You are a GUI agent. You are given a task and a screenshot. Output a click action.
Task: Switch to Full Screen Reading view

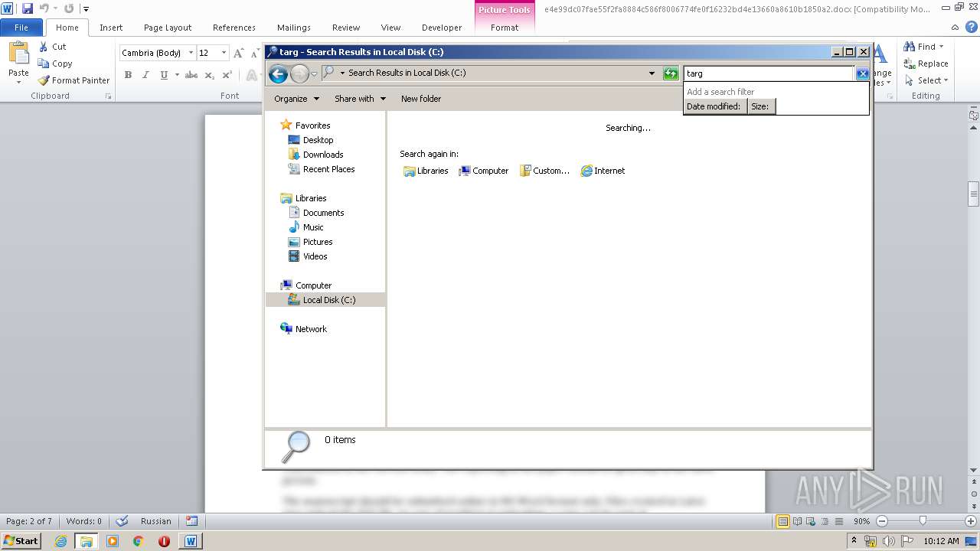[797, 521]
